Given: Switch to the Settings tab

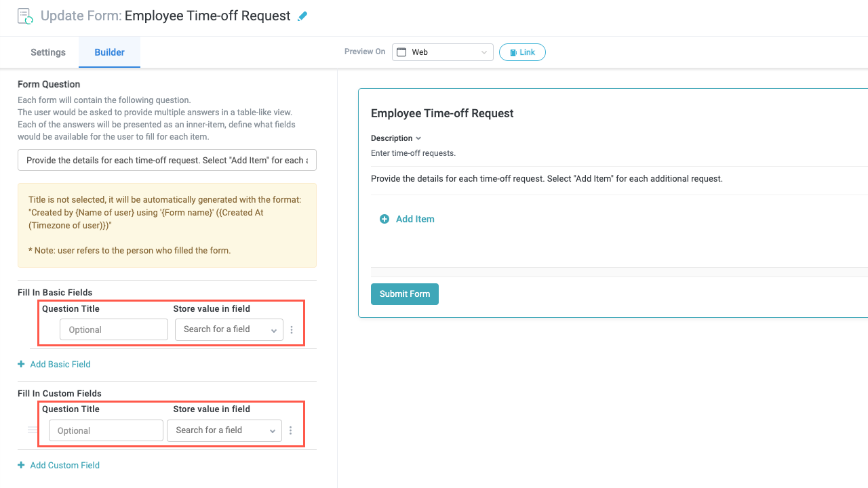Looking at the screenshot, I should [x=47, y=52].
